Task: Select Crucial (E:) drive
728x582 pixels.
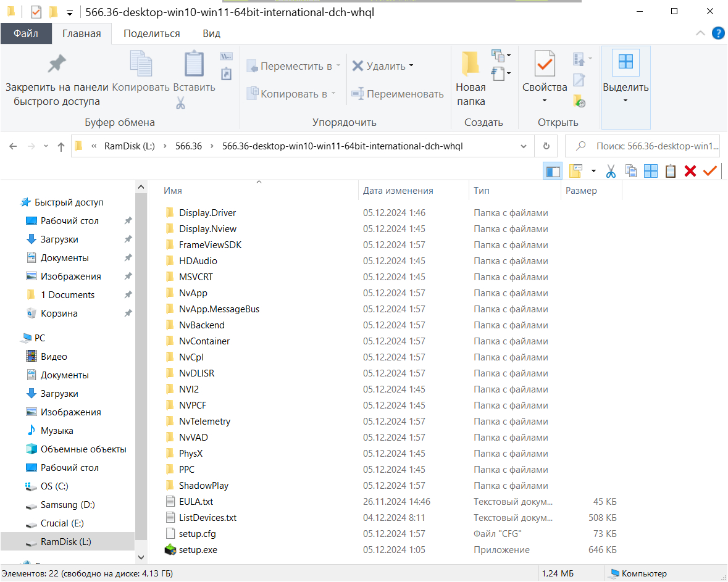Action: coord(62,523)
